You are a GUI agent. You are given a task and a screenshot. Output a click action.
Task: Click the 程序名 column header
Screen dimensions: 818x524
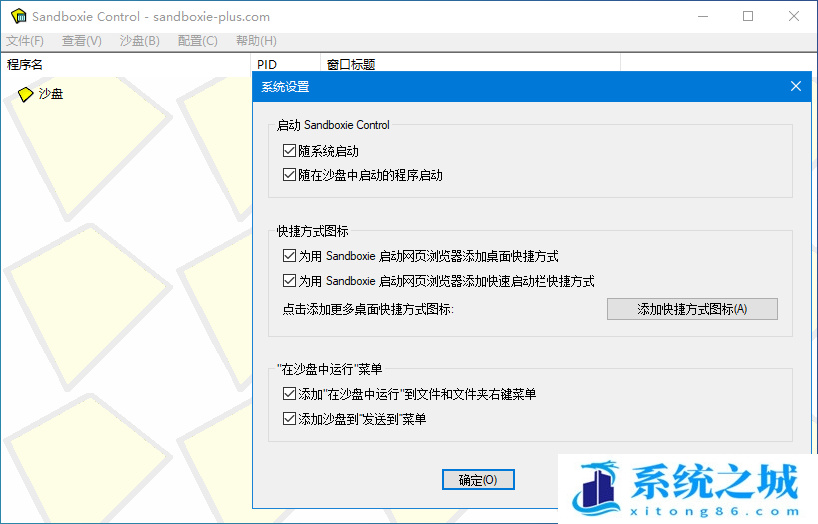pos(25,65)
